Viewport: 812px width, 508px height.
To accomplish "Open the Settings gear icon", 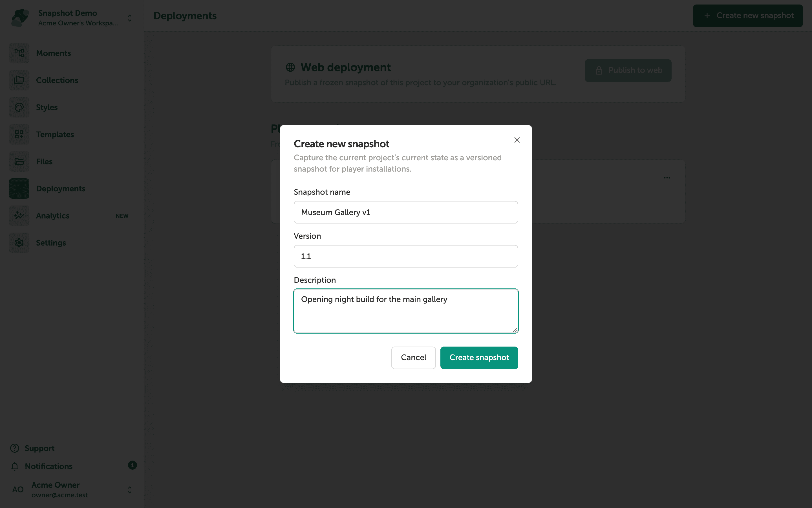I will (19, 243).
